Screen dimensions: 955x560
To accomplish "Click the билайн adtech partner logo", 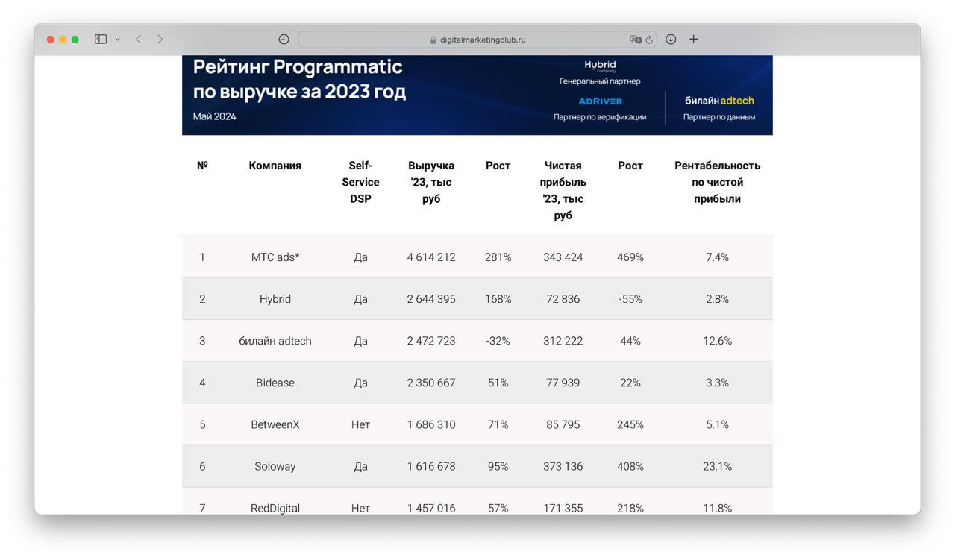I will tap(719, 101).
